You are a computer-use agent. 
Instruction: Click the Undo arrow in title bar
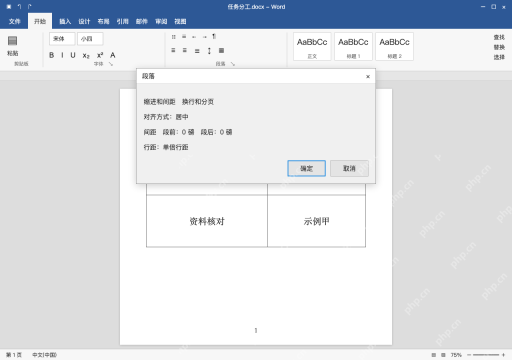(x=19, y=7)
